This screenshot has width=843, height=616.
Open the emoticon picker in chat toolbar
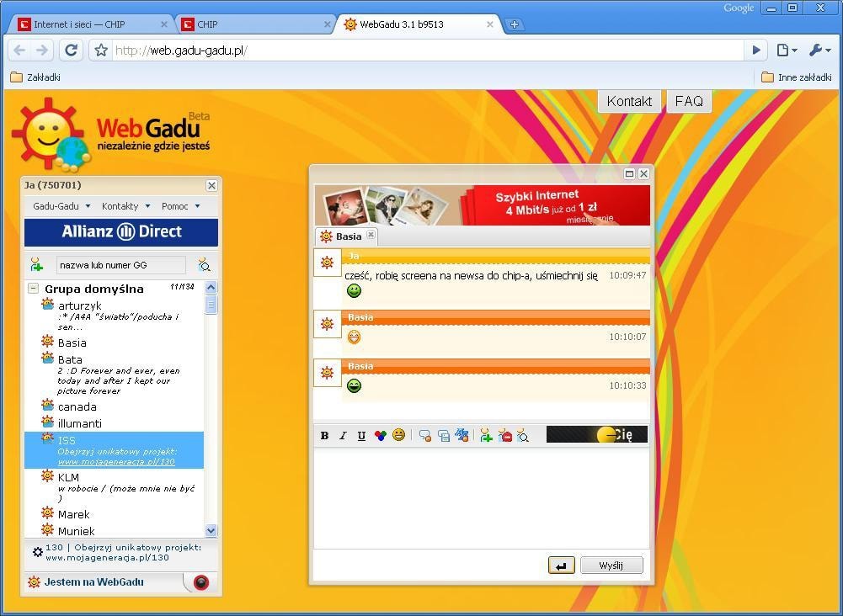point(398,435)
